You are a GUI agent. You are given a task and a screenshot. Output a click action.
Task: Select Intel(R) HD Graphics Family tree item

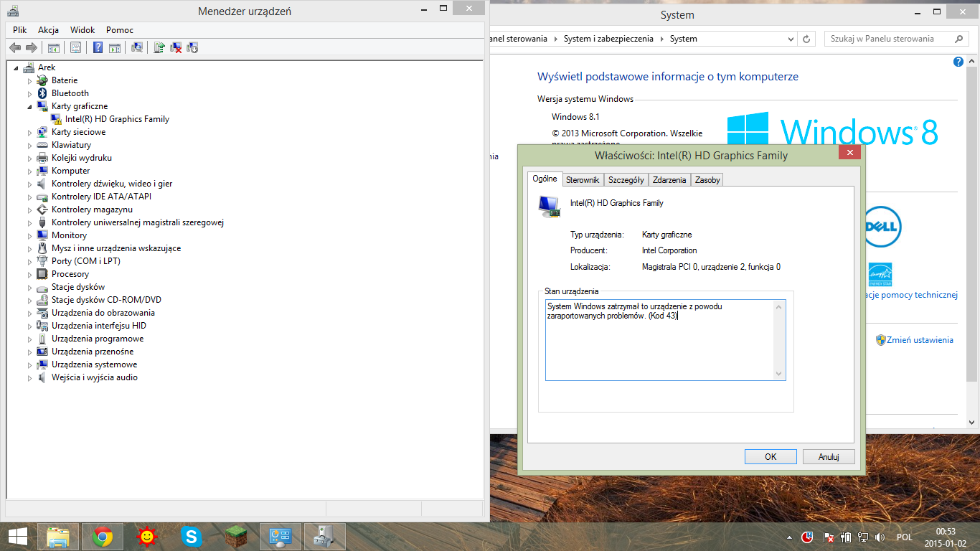pyautogui.click(x=117, y=119)
